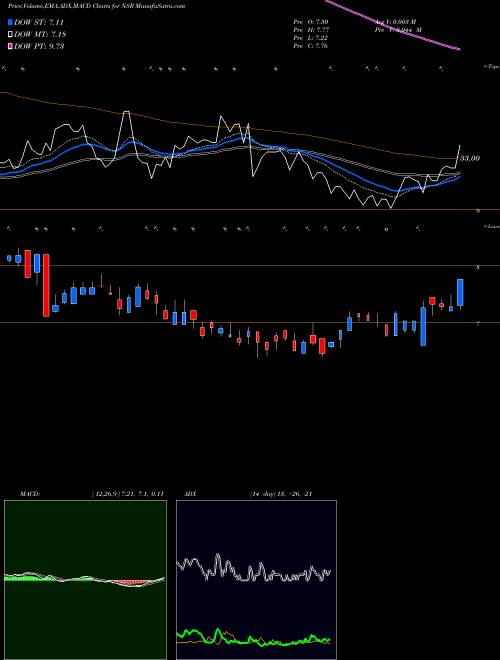Select the 'DOW ST: 7.11' legend label
Screen dimensions: 500x660
coord(39,22)
